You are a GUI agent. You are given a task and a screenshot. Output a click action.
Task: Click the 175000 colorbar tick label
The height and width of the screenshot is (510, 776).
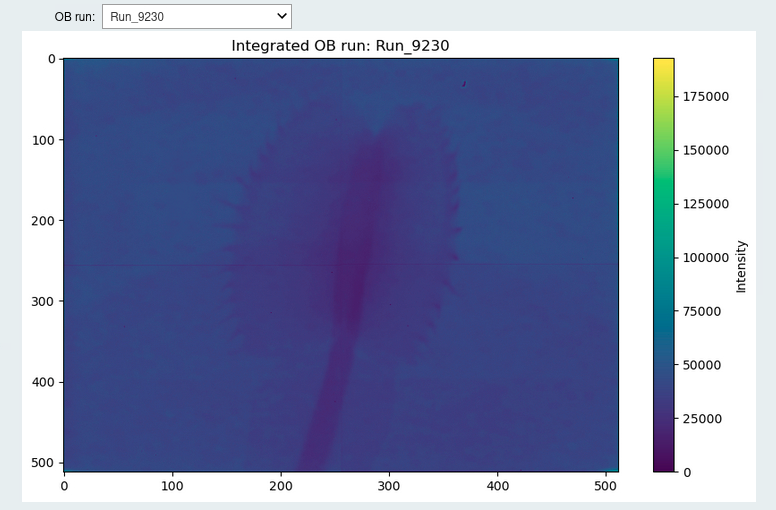(x=705, y=97)
